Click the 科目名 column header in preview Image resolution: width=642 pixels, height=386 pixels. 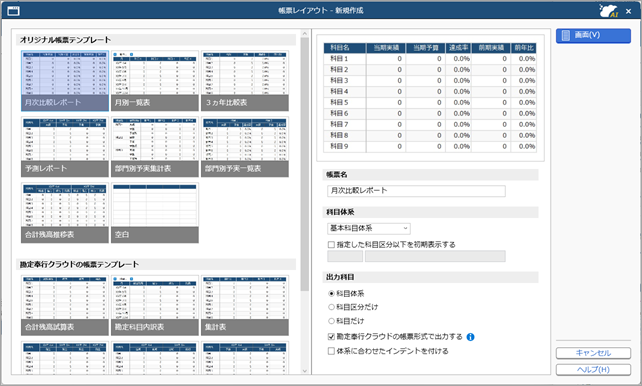click(345, 48)
